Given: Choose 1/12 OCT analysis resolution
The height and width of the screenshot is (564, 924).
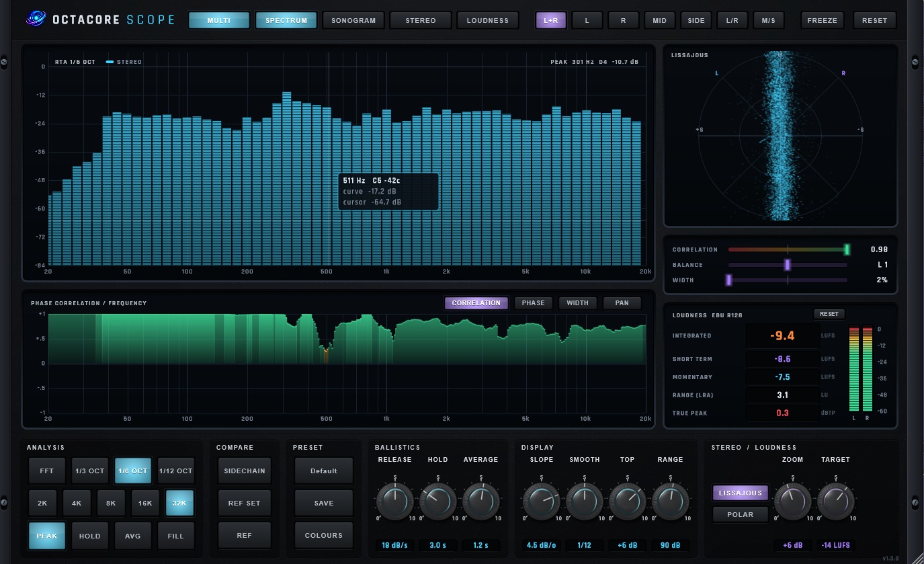Looking at the screenshot, I should [x=176, y=471].
